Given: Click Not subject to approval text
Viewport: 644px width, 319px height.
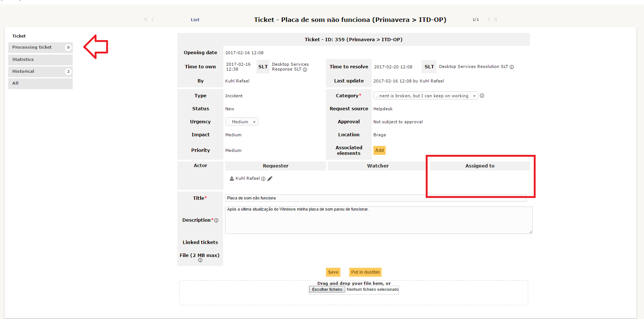Looking at the screenshot, I should (398, 122).
